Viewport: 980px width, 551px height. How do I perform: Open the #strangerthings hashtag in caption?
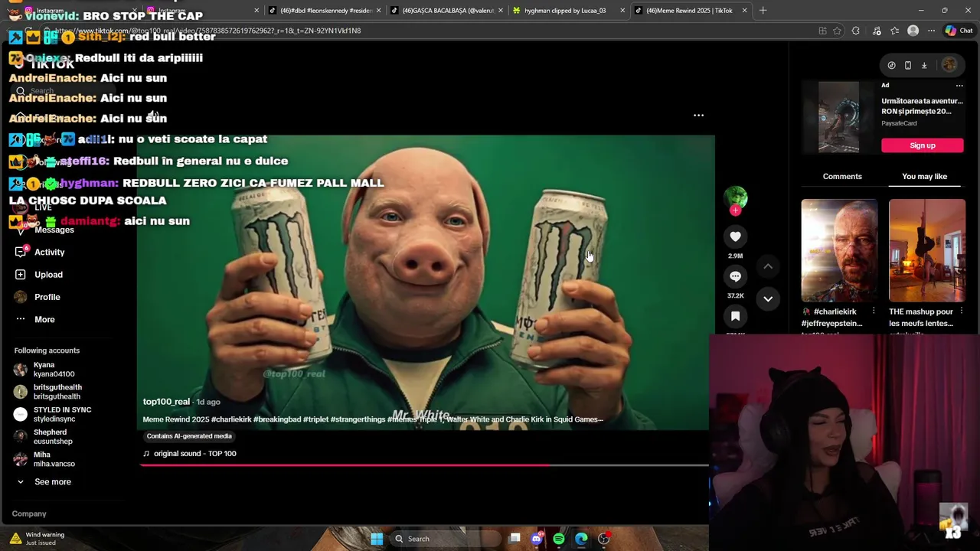tap(358, 419)
